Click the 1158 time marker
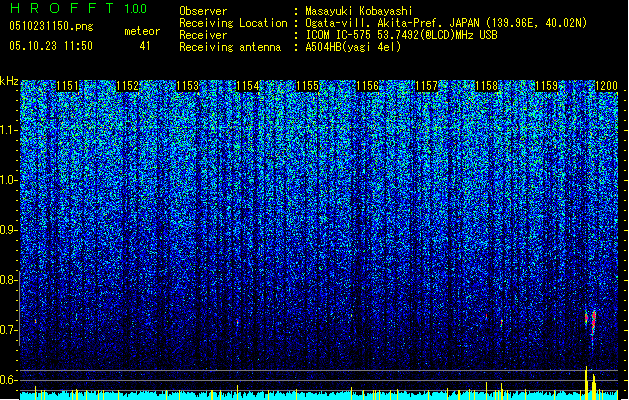 (x=487, y=86)
